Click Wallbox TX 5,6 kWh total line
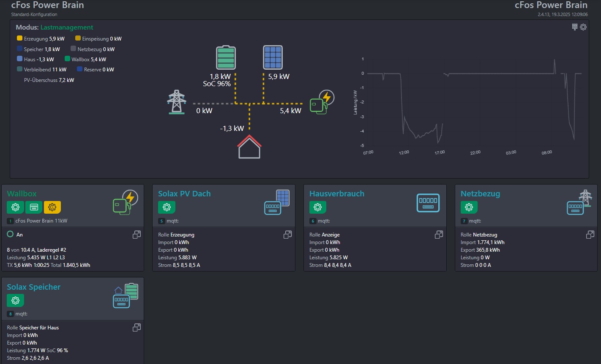The image size is (601, 364). coord(49,265)
